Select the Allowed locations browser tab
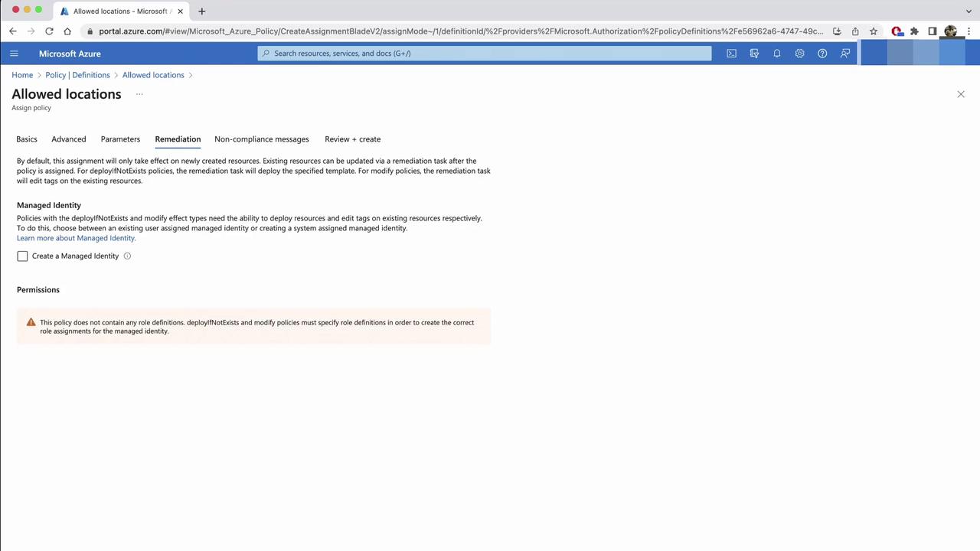This screenshot has height=551, width=980. [x=121, y=11]
